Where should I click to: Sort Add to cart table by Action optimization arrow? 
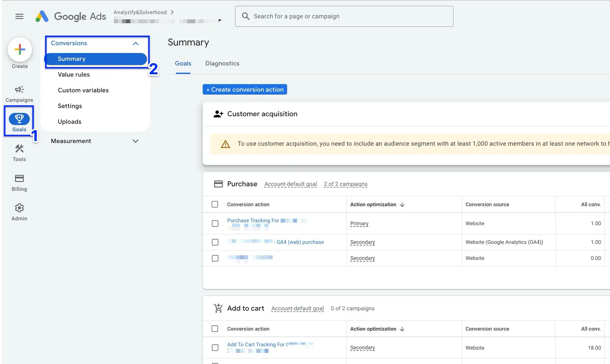coord(402,329)
